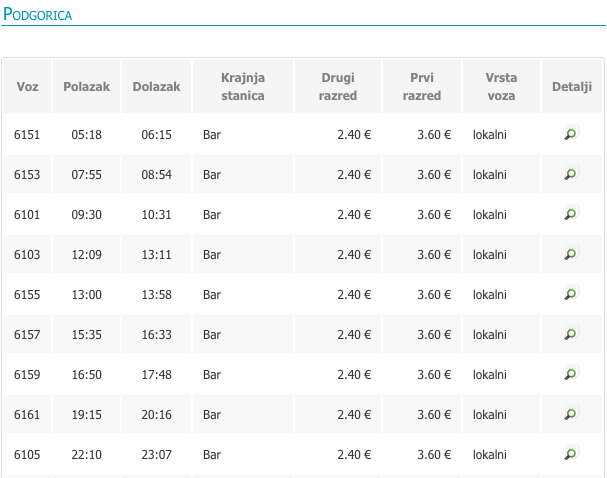Viewport: 607px width, 478px height.
Task: Click the magnifier for train 6101
Action: [571, 213]
